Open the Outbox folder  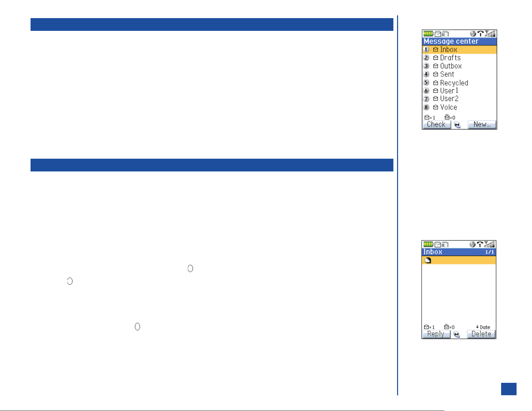point(459,66)
